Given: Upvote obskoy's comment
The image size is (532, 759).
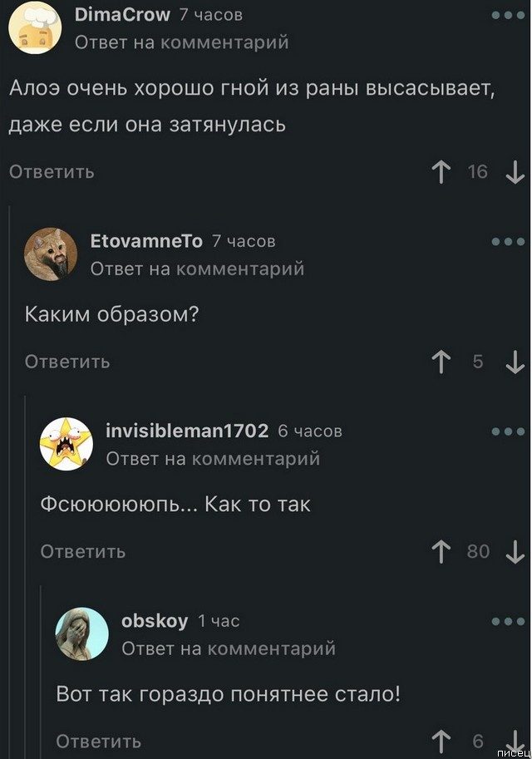Looking at the screenshot, I should point(441,742).
